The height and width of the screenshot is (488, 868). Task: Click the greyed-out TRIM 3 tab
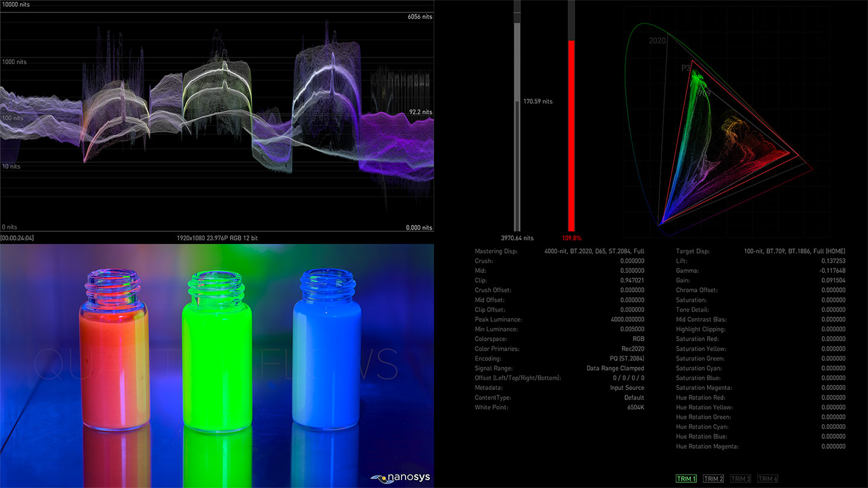pos(740,478)
